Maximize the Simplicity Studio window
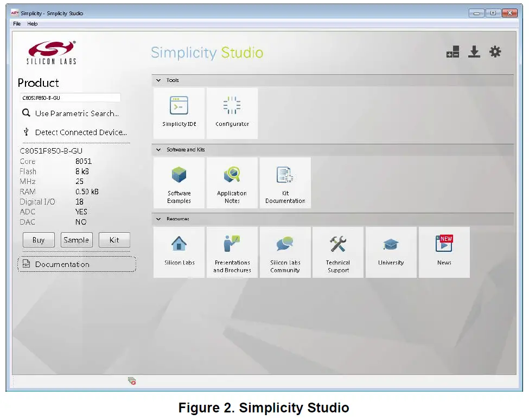Viewport: 529px width, 420px height. [493, 13]
